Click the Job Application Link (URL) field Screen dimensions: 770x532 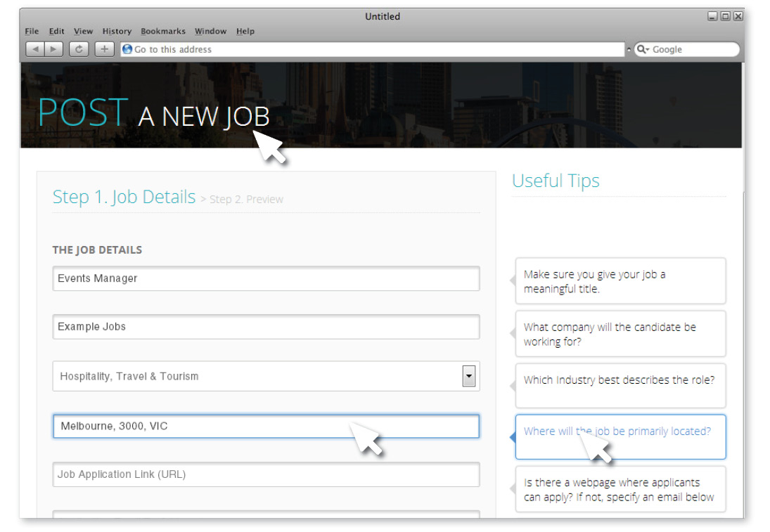[266, 474]
